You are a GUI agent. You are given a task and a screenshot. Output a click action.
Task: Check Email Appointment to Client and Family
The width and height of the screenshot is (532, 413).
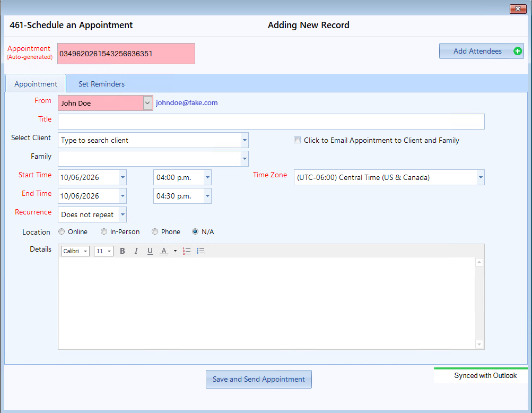297,140
